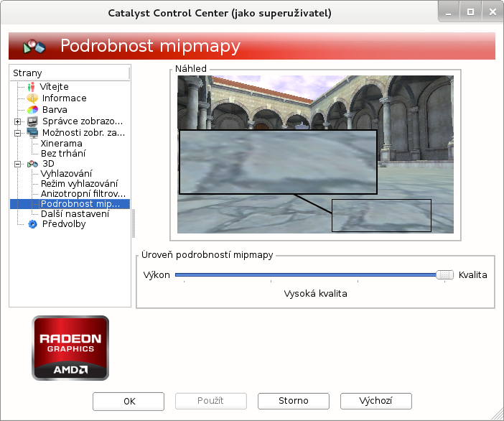This screenshot has width=504, height=421.
Task: Click the Možnosti zobr. za... display icon
Action: coord(32,132)
